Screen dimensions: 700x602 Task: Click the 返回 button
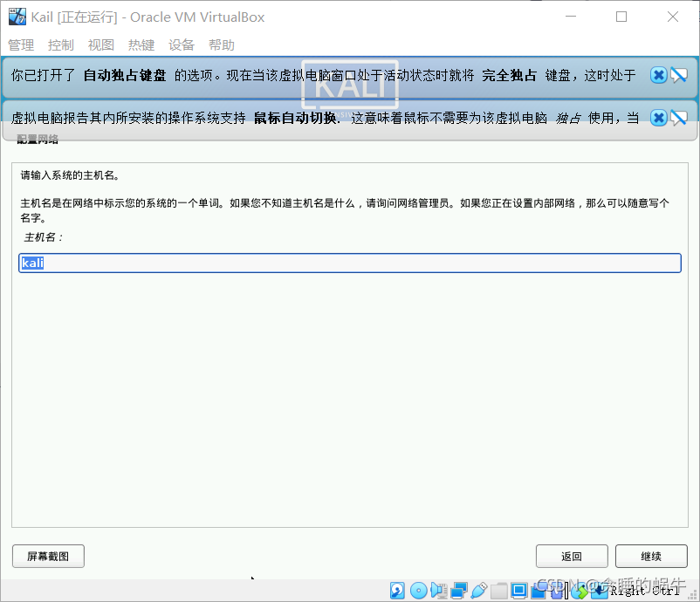coord(572,556)
